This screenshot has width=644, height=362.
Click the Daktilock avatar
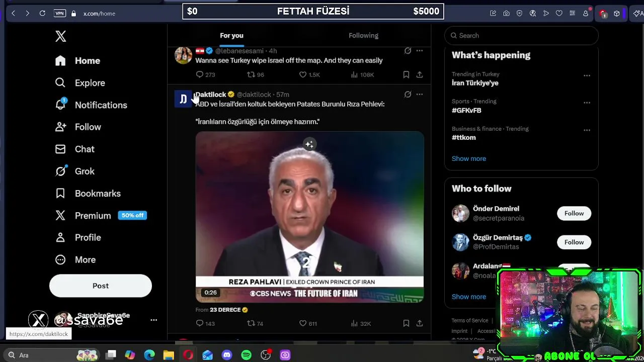pyautogui.click(x=183, y=99)
